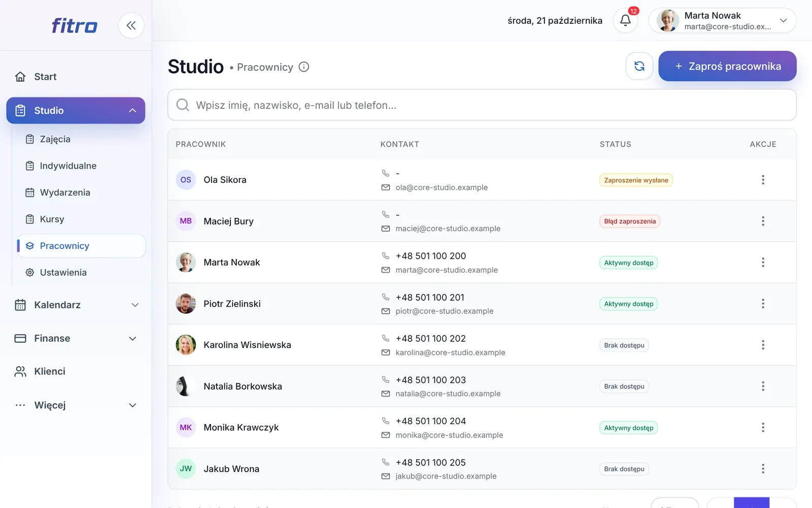Click the Zaproś pracownika button

(727, 66)
